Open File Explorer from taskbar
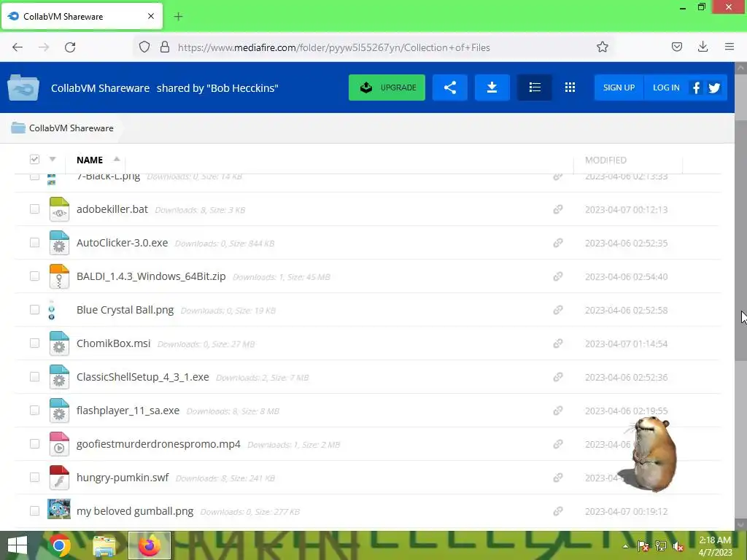Image resolution: width=747 pixels, height=560 pixels. pos(104,545)
